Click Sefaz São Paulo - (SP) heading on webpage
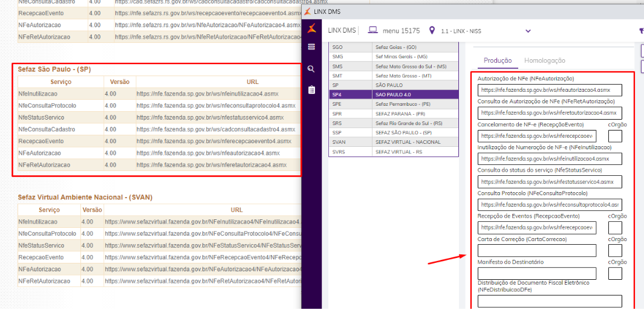The image size is (644, 310). click(x=54, y=69)
